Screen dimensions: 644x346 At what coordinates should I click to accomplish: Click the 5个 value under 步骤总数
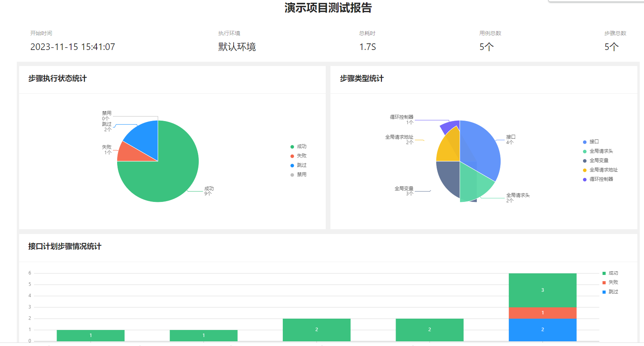(612, 47)
